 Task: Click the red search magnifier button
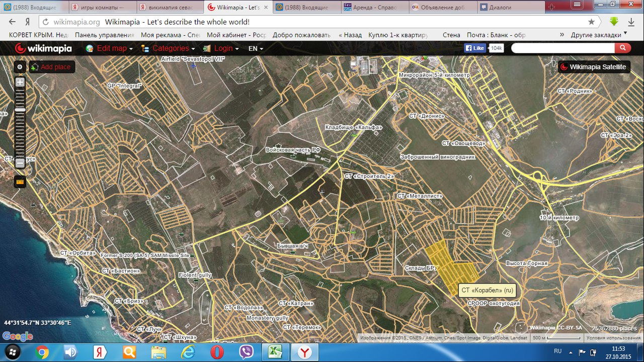tap(623, 48)
